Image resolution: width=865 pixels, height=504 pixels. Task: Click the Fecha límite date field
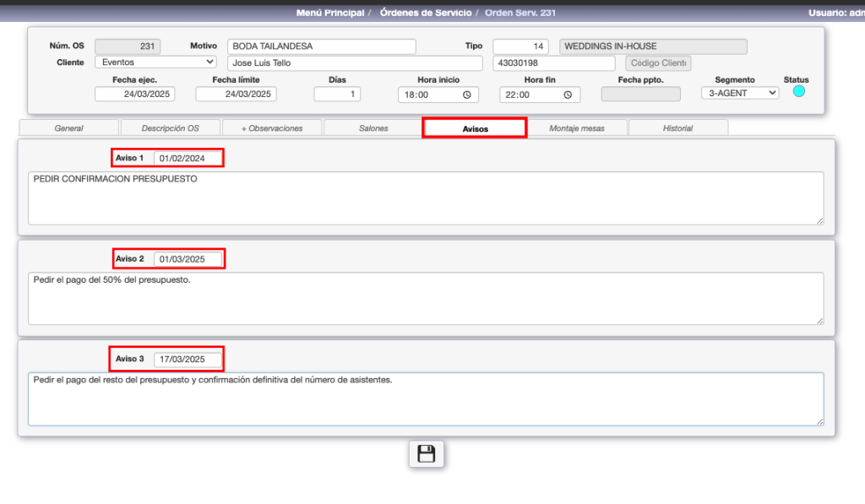(x=236, y=95)
